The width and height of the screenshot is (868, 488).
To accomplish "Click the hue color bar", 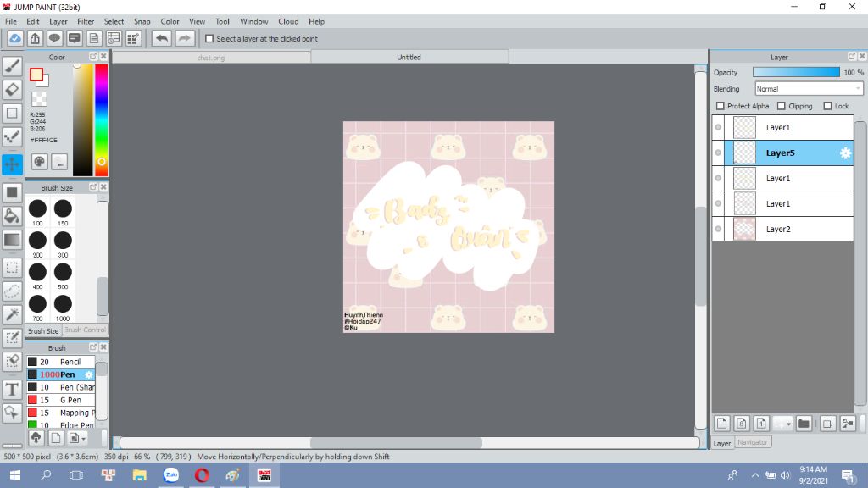I will point(102,120).
